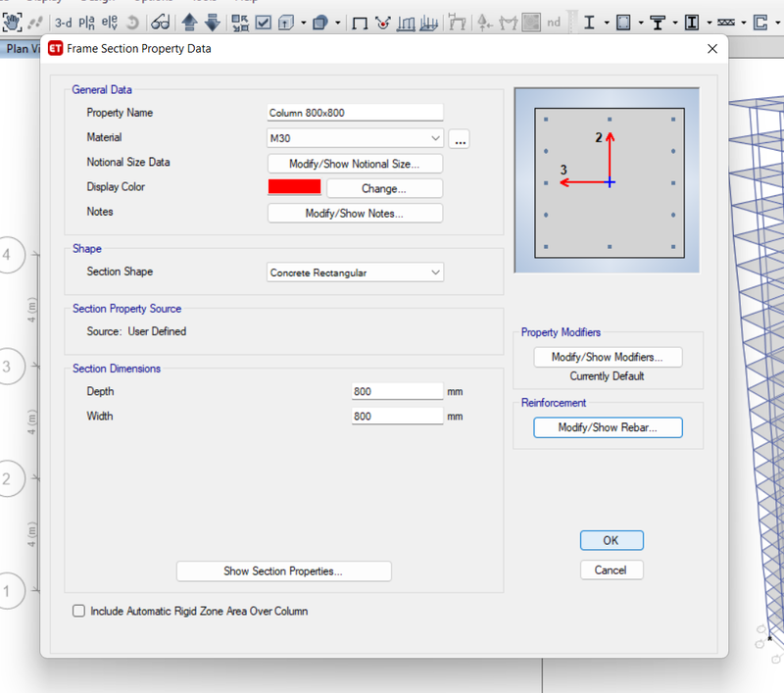Expand dropdown arrow beside steel joist icon

pyautogui.click(x=744, y=23)
